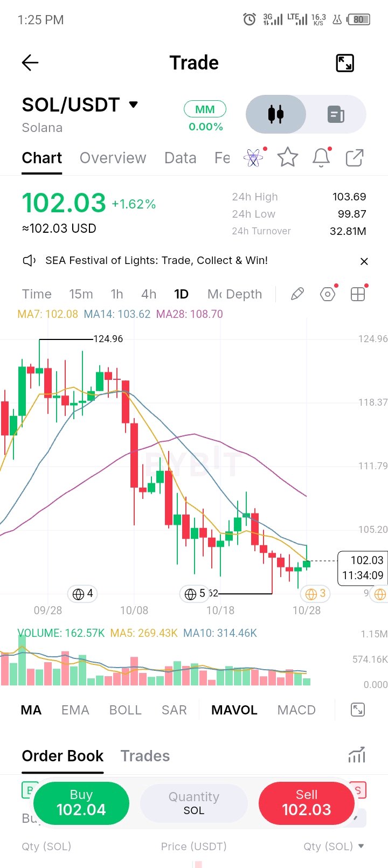Tap the green Buy 102.04 button

click(81, 803)
